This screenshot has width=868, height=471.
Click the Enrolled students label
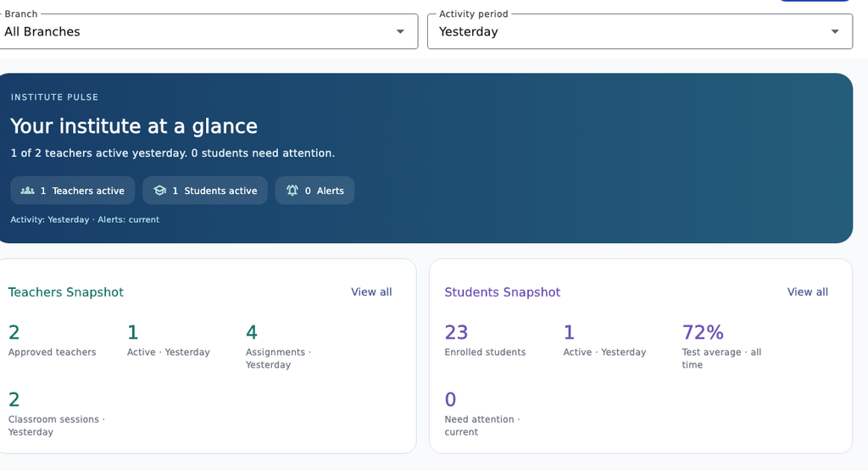point(485,352)
